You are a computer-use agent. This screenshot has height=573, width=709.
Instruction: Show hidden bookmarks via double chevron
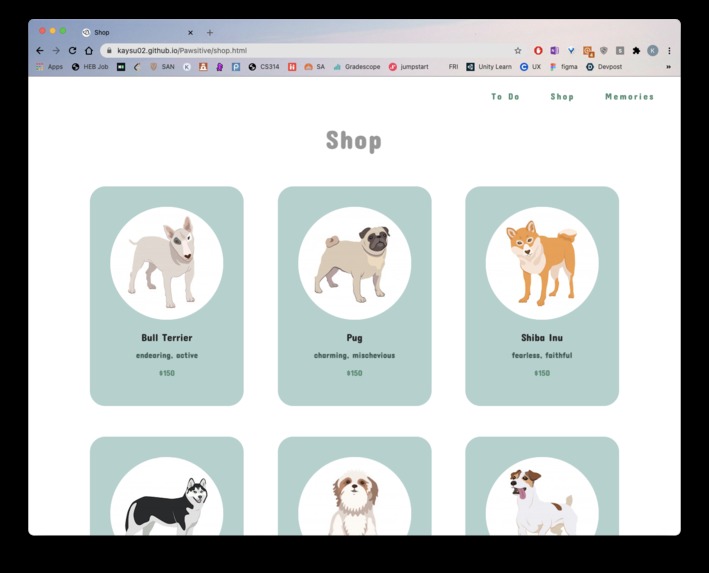pyautogui.click(x=668, y=67)
